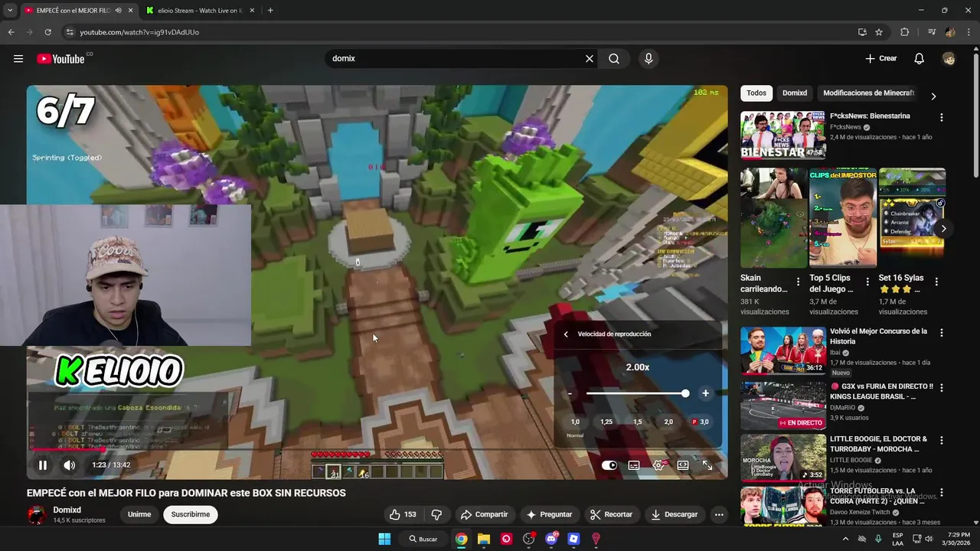Seek on the red video progress bar
Viewport: 980px width, 551px height.
pyautogui.click(x=377, y=449)
